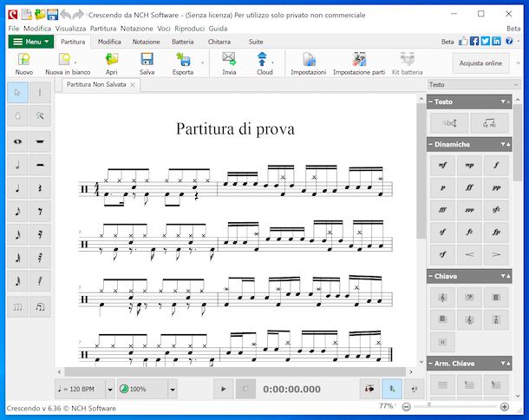This screenshot has width=529, height=420.
Task: Switch to the Batteria ribbon tab
Action: (x=182, y=42)
